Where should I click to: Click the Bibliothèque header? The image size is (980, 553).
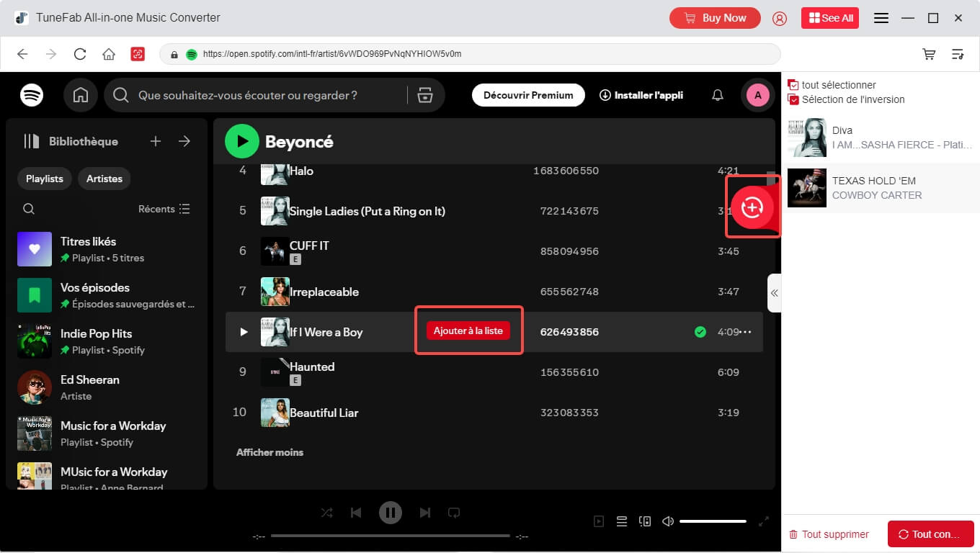click(71, 141)
